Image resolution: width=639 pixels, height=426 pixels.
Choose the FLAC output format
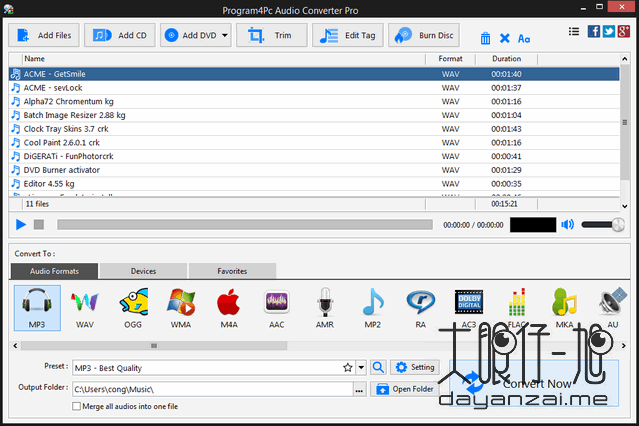(517, 308)
